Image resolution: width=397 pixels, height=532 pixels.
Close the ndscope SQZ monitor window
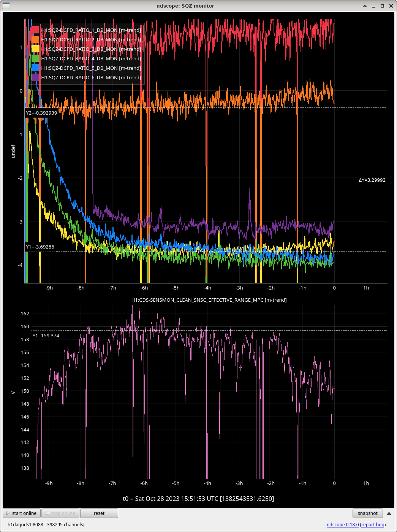391,6
